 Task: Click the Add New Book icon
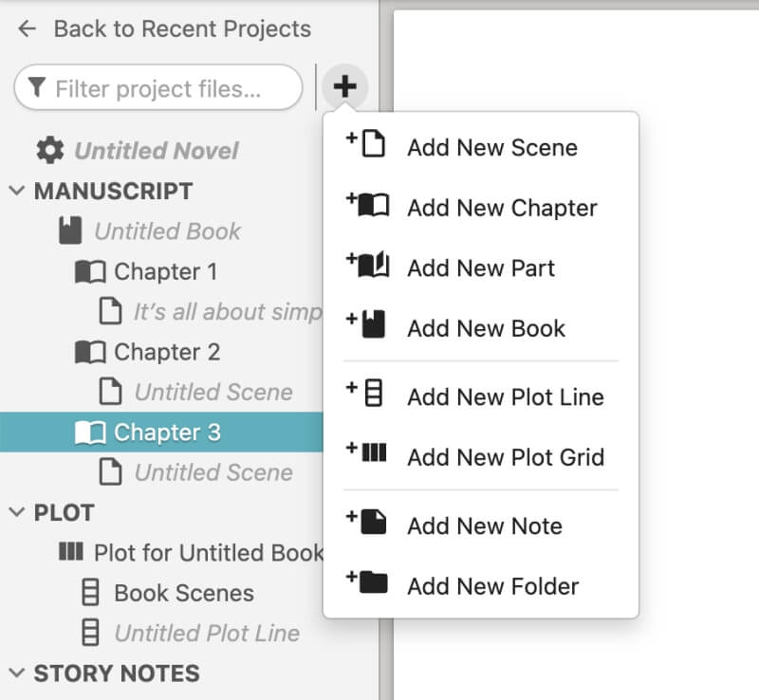[366, 323]
